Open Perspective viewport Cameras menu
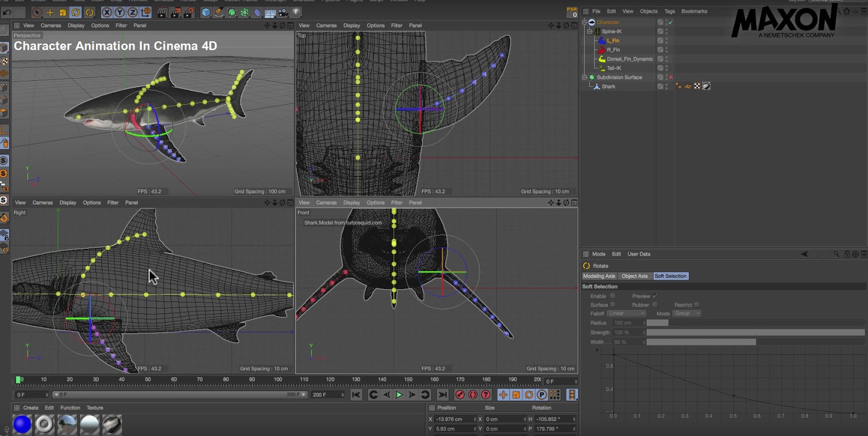 [x=51, y=25]
